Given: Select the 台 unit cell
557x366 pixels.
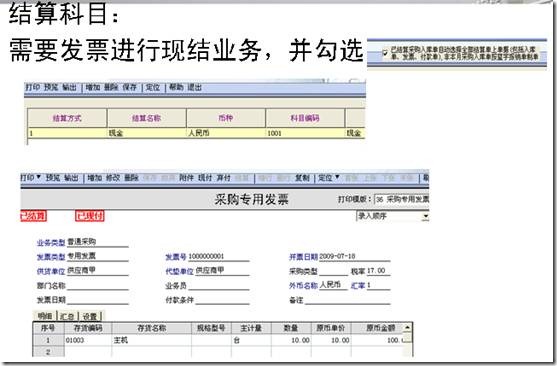Looking at the screenshot, I should click(251, 340).
